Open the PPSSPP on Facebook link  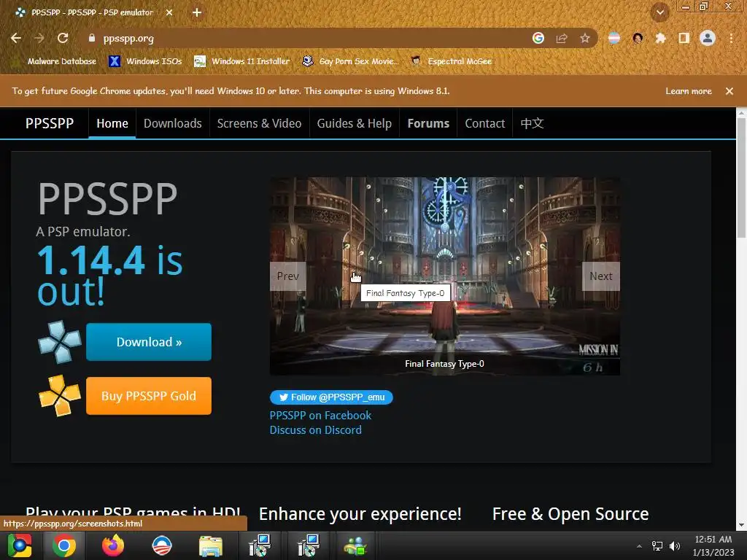pos(320,415)
